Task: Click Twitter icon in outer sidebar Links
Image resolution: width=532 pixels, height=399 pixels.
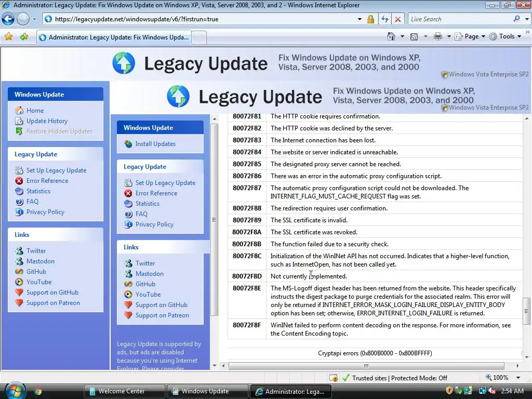Action: point(19,251)
